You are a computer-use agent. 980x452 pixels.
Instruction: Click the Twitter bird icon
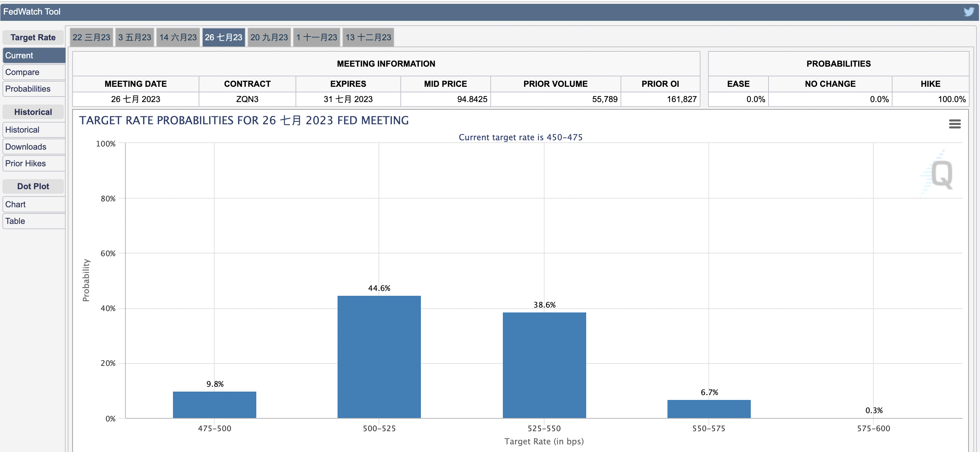click(969, 12)
